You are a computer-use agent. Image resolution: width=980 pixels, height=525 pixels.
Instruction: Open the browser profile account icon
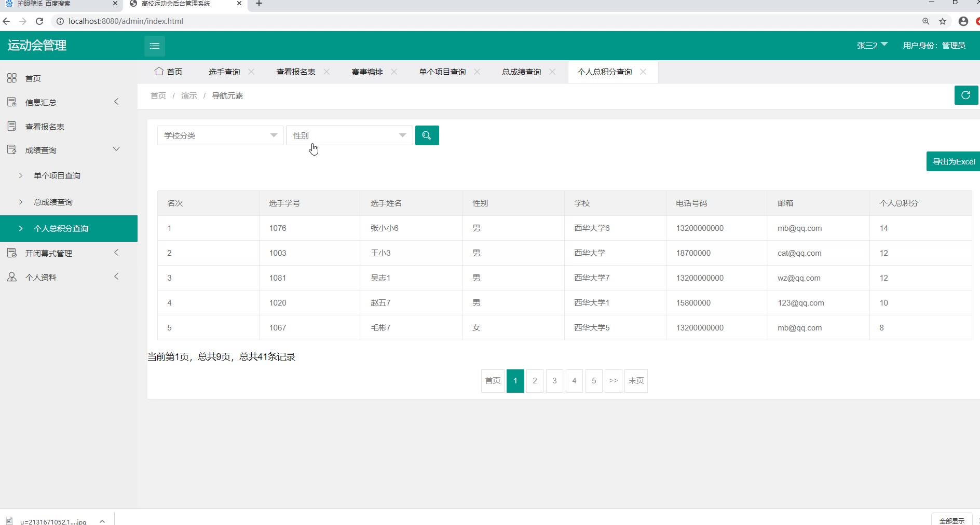[x=963, y=21]
